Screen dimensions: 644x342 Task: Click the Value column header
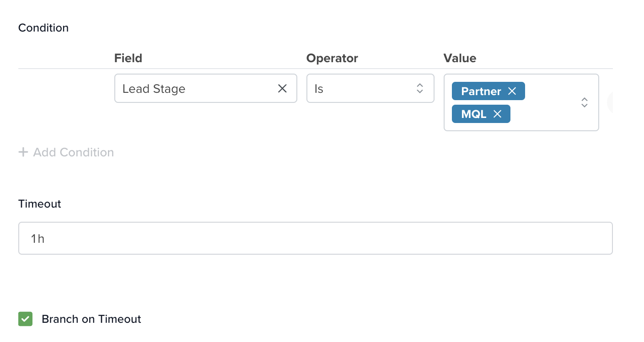pyautogui.click(x=460, y=58)
